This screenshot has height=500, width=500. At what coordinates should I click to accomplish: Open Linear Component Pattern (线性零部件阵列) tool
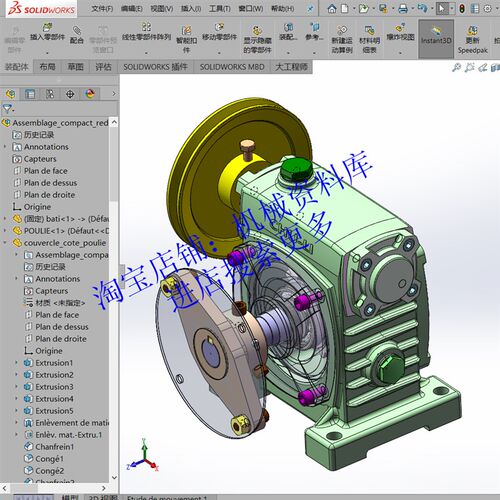146,27
